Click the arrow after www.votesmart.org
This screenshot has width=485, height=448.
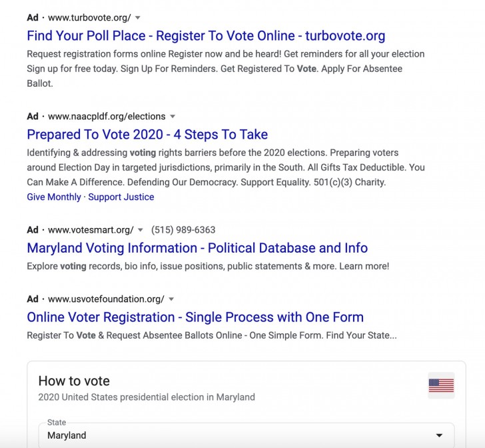click(141, 230)
